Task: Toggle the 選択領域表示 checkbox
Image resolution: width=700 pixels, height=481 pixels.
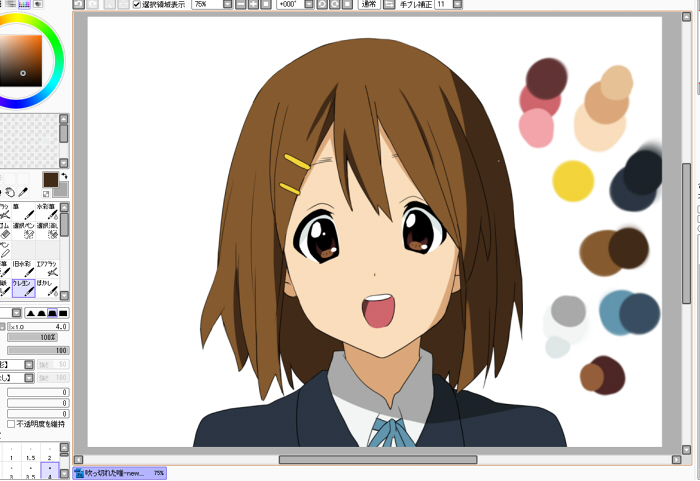Action: click(x=137, y=4)
